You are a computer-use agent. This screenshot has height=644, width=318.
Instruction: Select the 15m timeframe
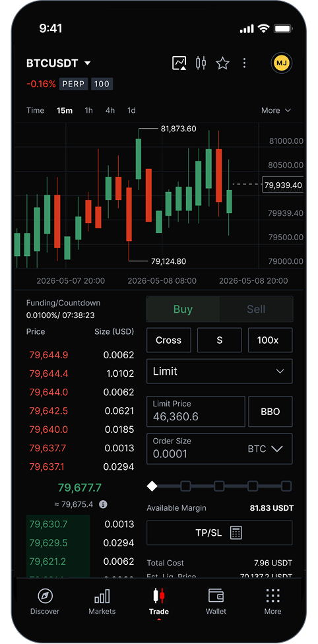click(x=65, y=110)
